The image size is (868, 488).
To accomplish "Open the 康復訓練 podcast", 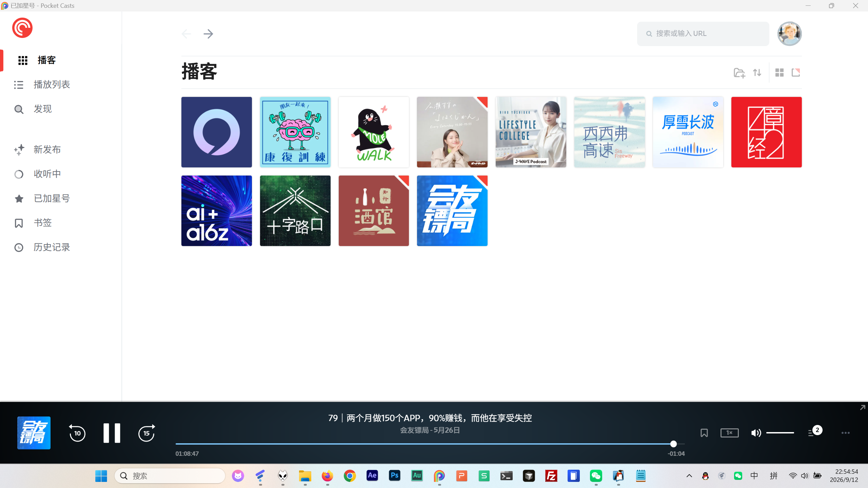I will click(295, 132).
